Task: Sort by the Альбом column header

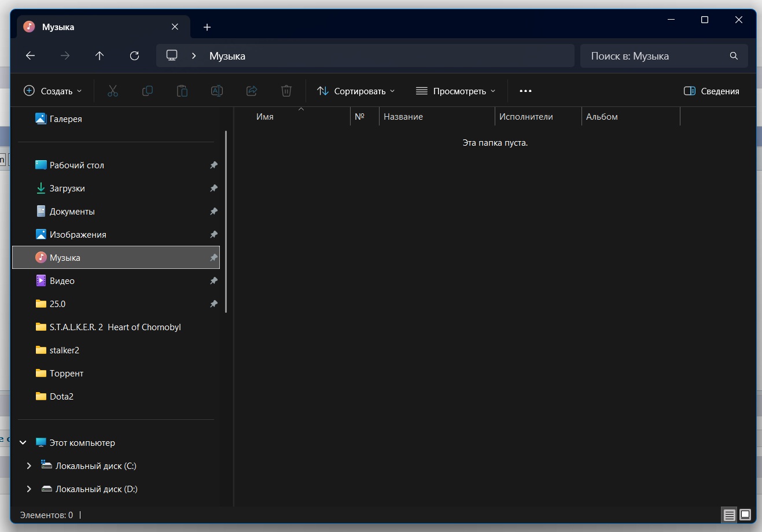Action: coord(631,117)
